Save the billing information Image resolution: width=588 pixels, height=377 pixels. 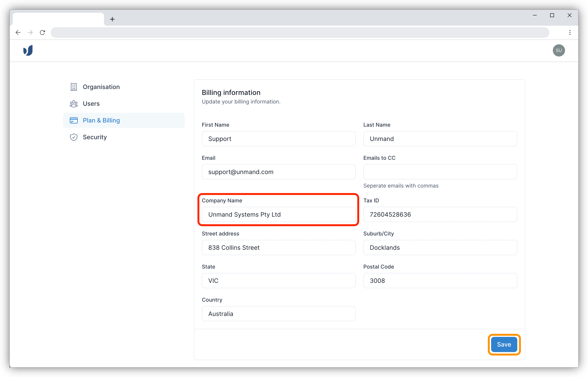click(504, 344)
